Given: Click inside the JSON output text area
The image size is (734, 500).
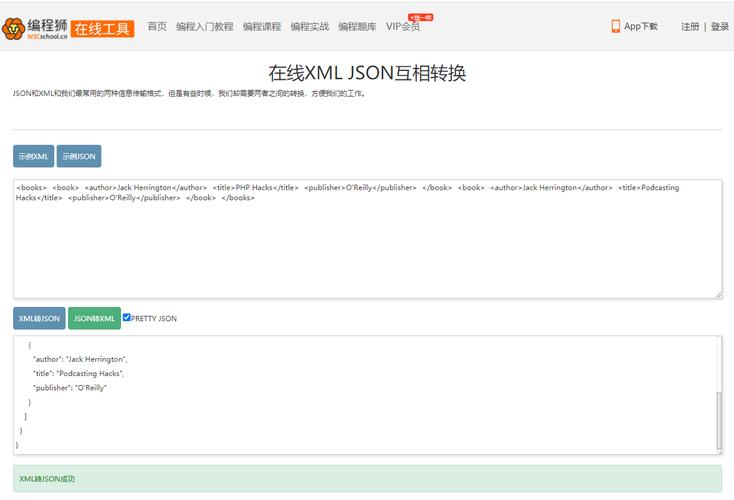Looking at the screenshot, I should coord(367,395).
